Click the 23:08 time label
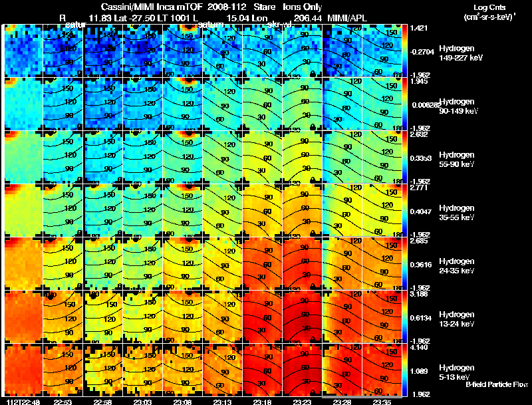 point(182,402)
